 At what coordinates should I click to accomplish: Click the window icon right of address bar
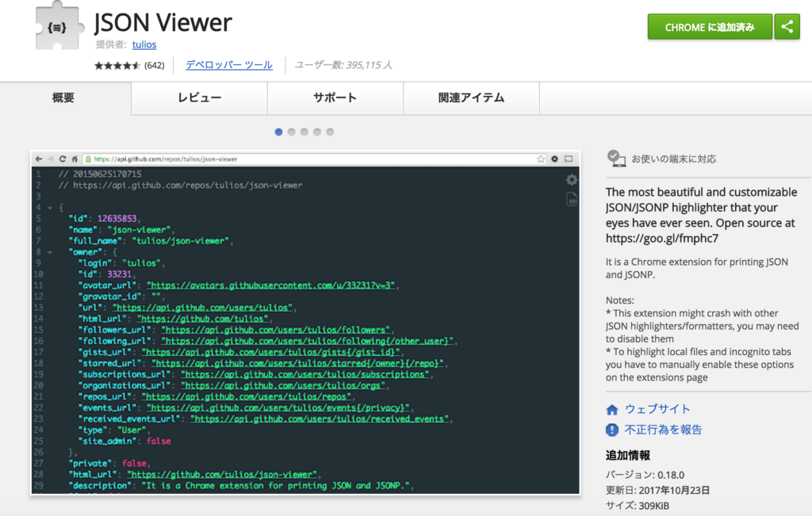coord(569,159)
